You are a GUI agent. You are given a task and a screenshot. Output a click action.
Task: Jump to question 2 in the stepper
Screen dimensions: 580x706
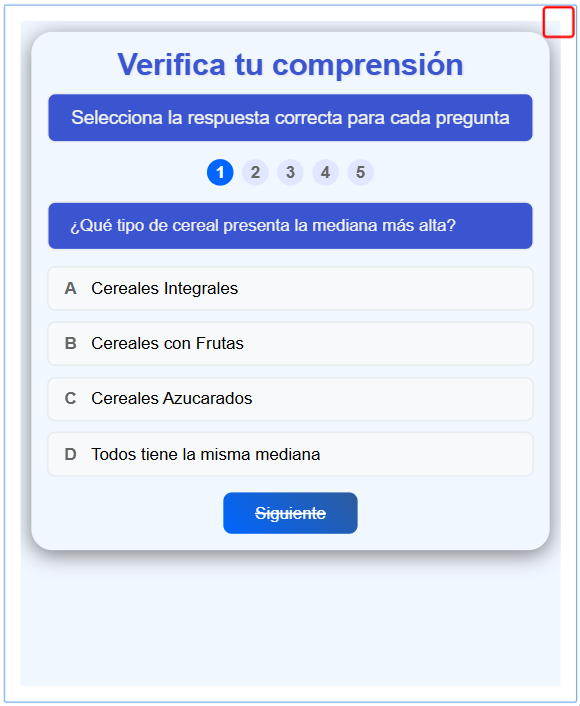(255, 172)
